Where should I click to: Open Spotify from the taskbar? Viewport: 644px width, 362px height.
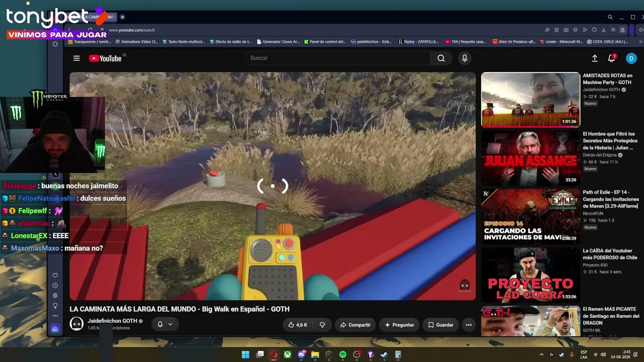tap(343, 354)
